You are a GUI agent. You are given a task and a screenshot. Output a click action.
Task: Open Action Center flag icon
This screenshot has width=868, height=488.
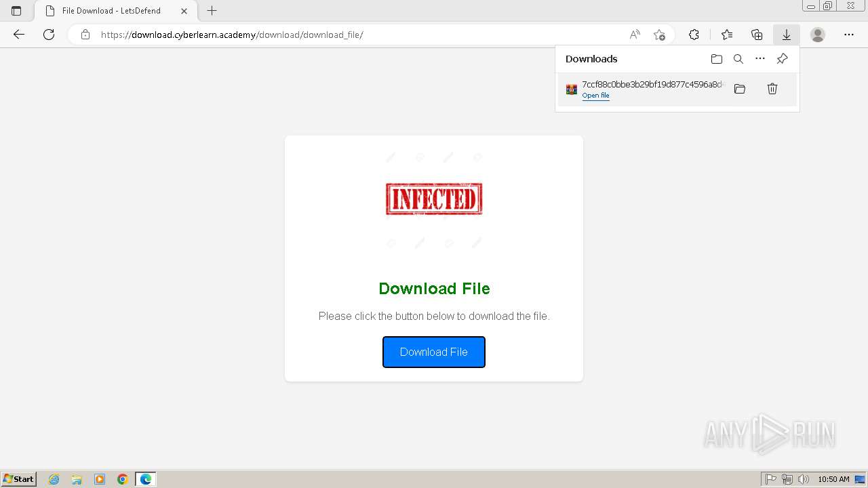tap(771, 479)
